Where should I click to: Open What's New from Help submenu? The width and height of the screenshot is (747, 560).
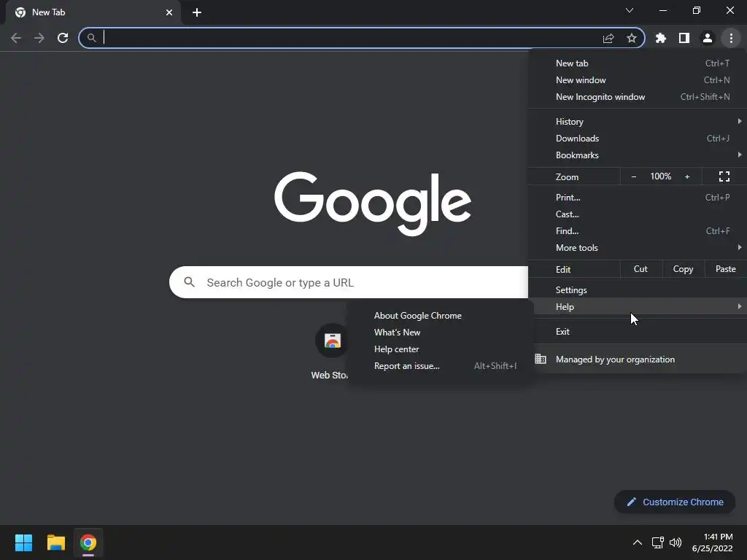click(x=441, y=332)
